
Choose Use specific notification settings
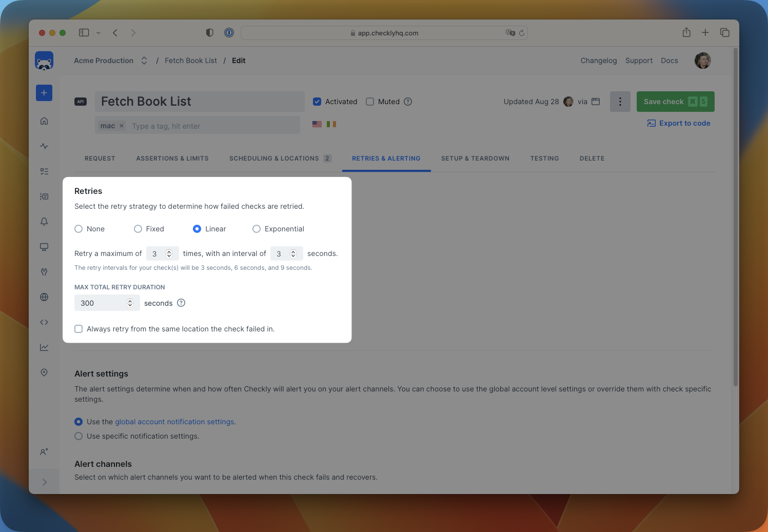(78, 436)
